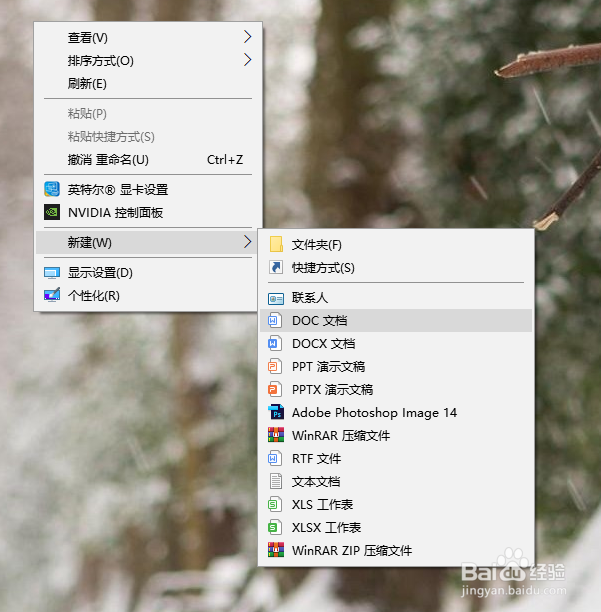This screenshot has width=601, height=612.
Task: Open 显示设置(D)
Action: click(146, 272)
